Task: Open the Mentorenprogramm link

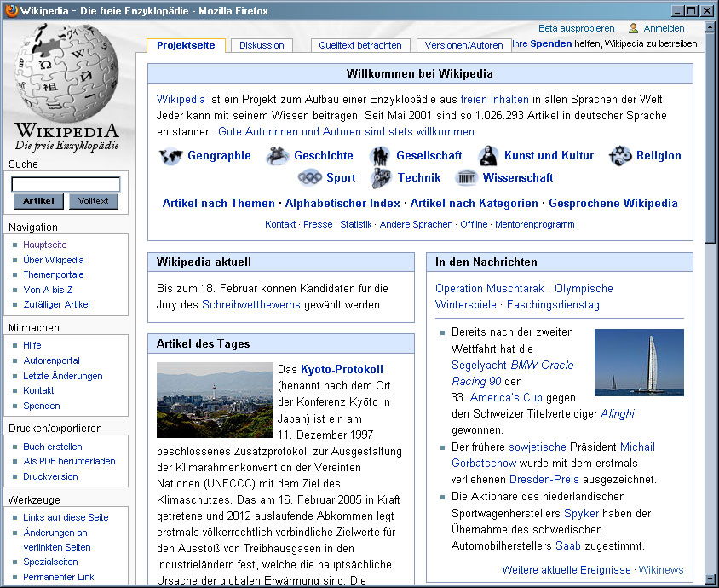Action: [x=535, y=224]
